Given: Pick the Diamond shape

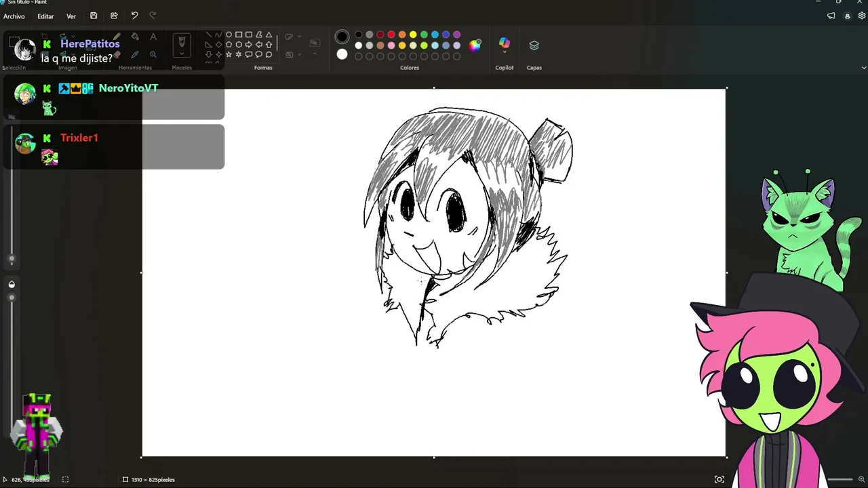Looking at the screenshot, I should click(218, 45).
